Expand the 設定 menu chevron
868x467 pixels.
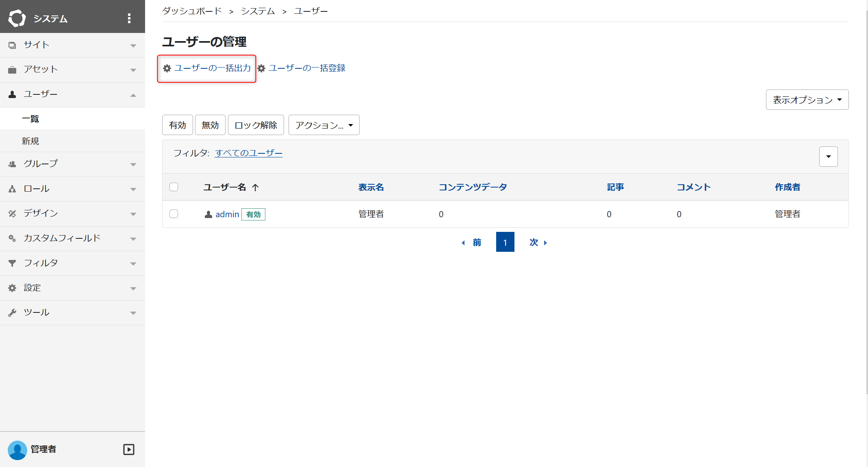point(133,288)
